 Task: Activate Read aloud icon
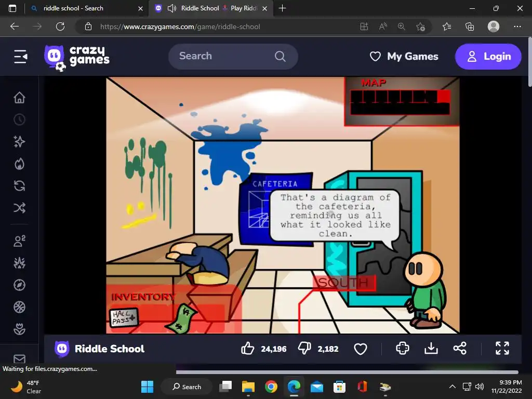[383, 26]
